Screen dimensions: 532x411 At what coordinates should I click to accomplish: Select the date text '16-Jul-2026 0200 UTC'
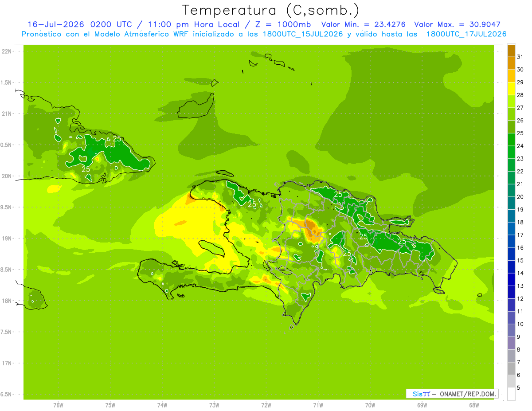pos(79,24)
